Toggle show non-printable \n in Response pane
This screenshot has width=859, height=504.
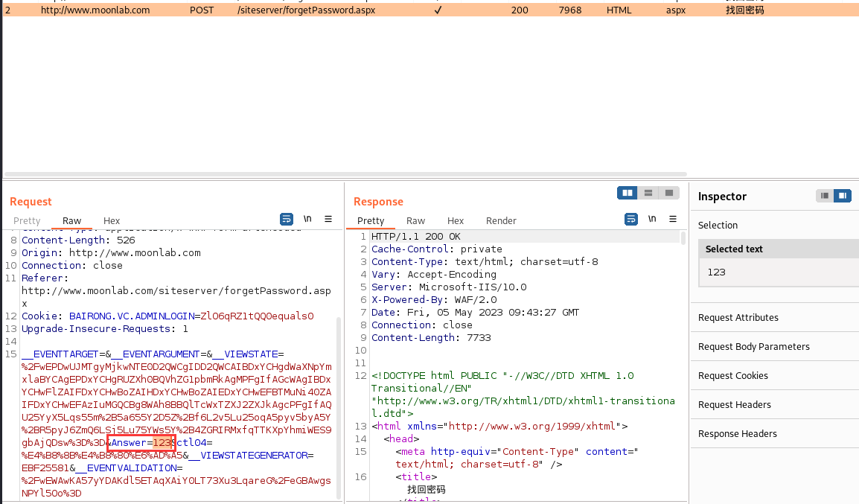point(652,219)
